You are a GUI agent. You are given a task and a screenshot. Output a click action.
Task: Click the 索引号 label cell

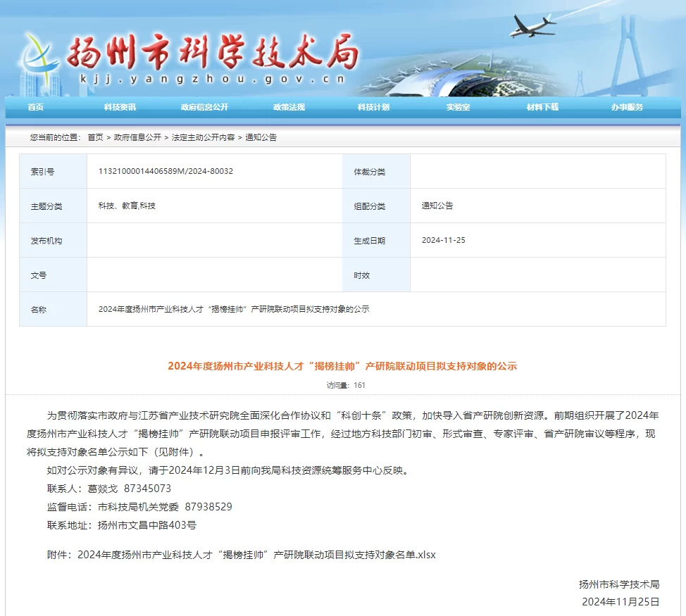coord(53,171)
